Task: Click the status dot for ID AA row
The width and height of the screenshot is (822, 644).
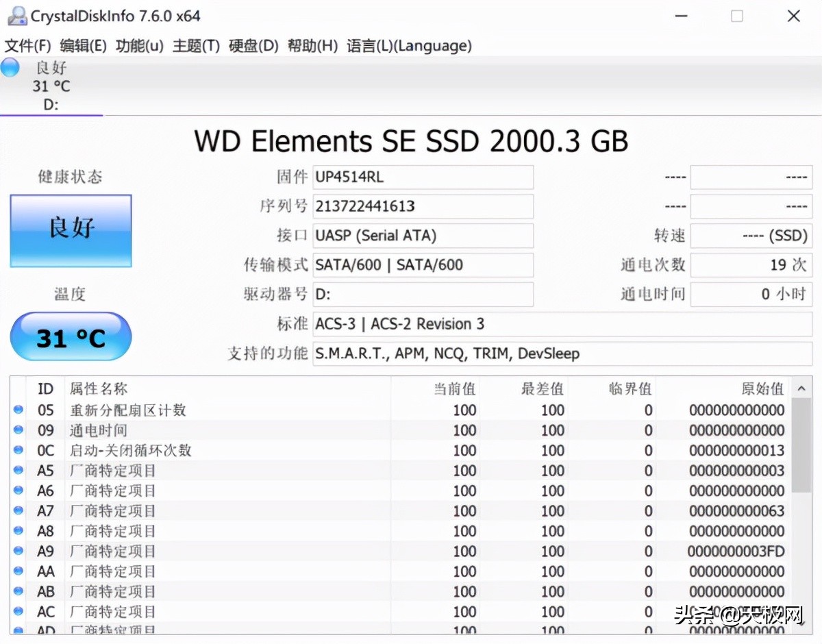Action: coord(18,571)
